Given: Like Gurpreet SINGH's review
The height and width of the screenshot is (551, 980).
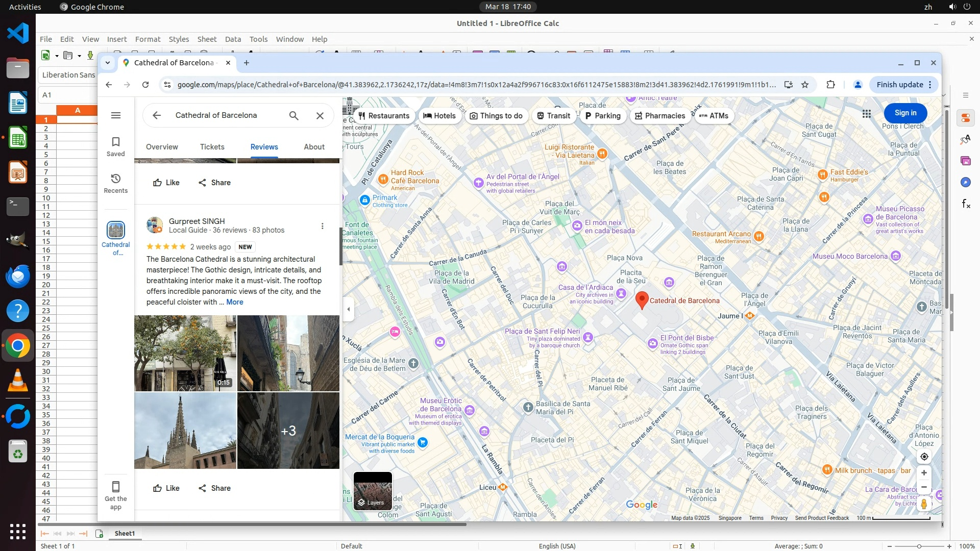Looking at the screenshot, I should [166, 488].
